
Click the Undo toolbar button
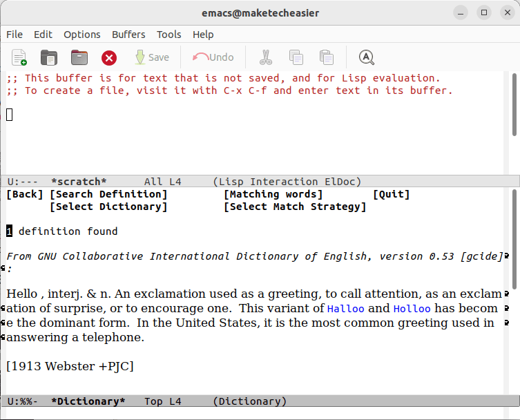pos(213,57)
